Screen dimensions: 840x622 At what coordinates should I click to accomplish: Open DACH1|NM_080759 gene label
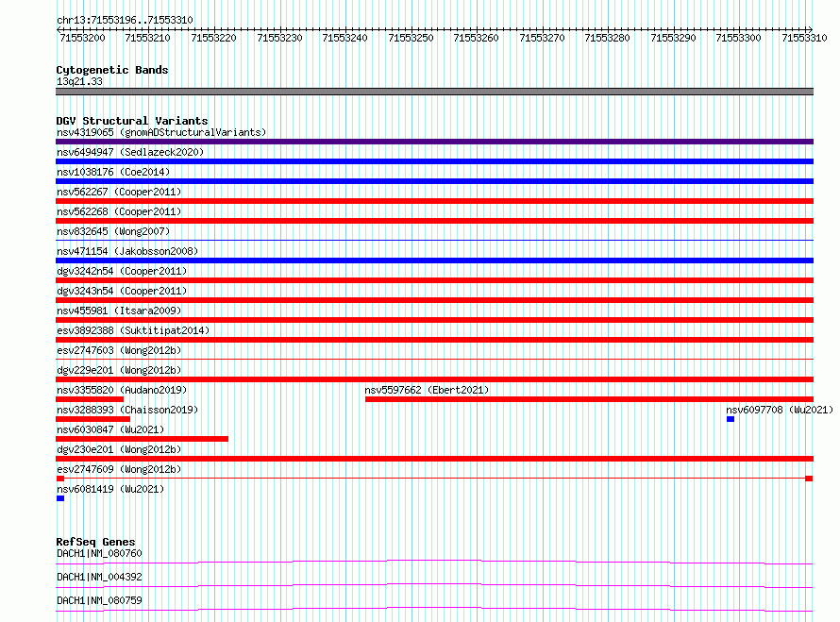pos(99,600)
